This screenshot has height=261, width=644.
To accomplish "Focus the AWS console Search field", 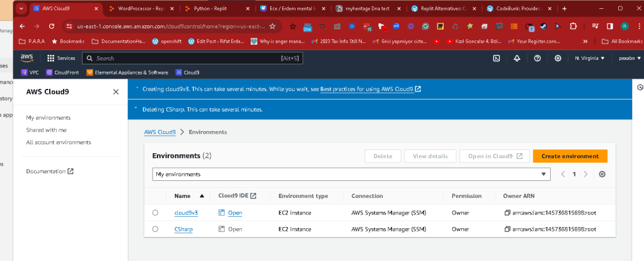I will pyautogui.click(x=193, y=59).
